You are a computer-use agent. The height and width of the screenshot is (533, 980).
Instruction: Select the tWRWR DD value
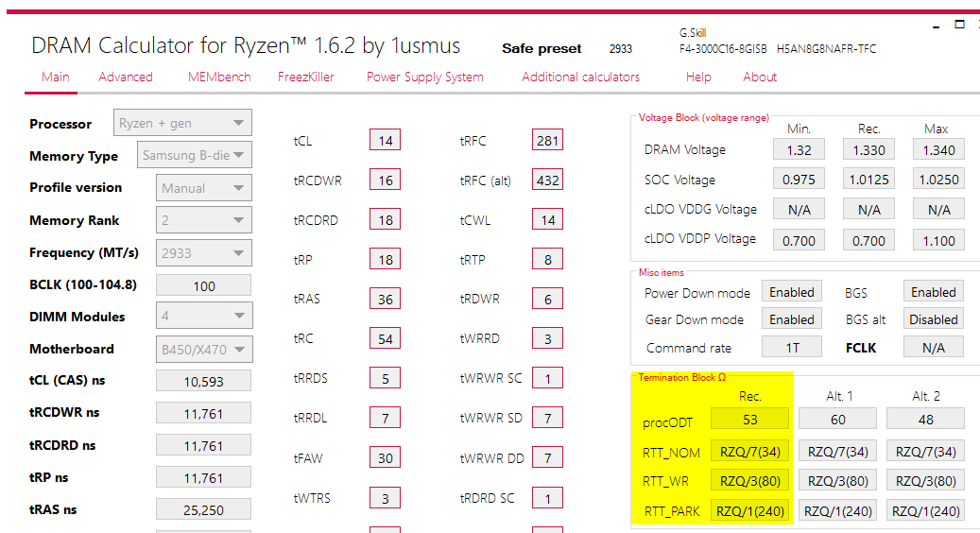click(x=547, y=458)
